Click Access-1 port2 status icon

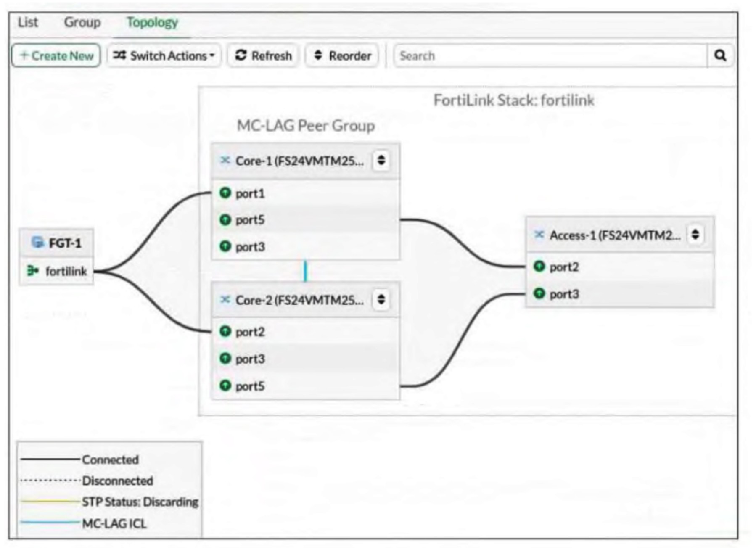539,266
